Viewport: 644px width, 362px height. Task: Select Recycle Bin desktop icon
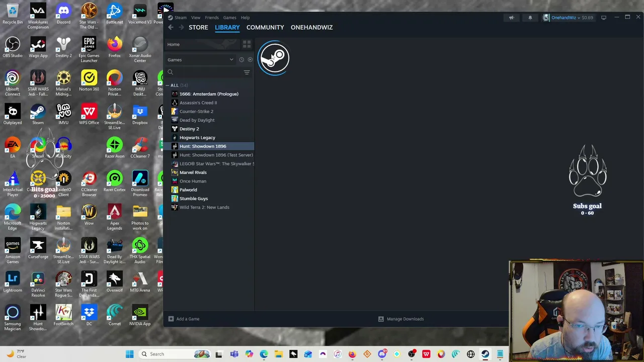13,14
